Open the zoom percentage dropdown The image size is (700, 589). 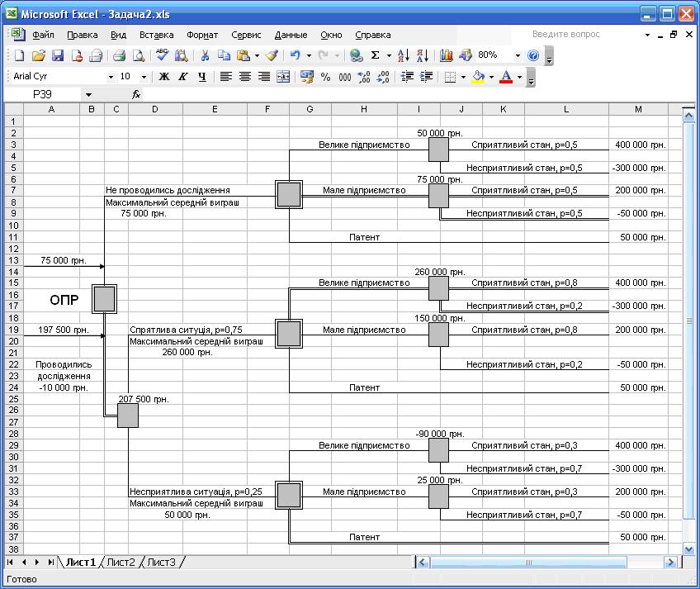pyautogui.click(x=518, y=55)
